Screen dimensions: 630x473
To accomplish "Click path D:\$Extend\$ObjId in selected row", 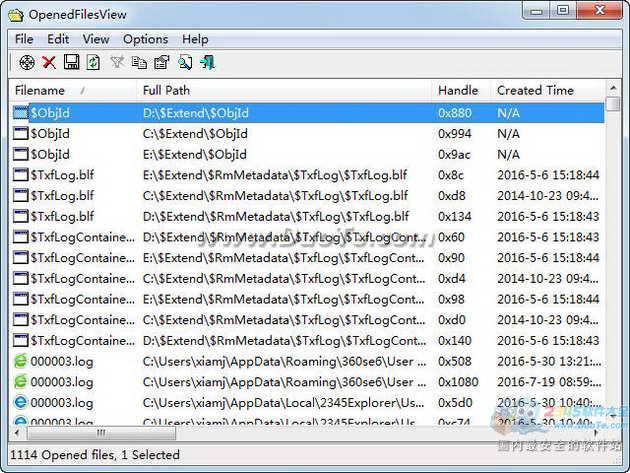I will click(x=196, y=113).
